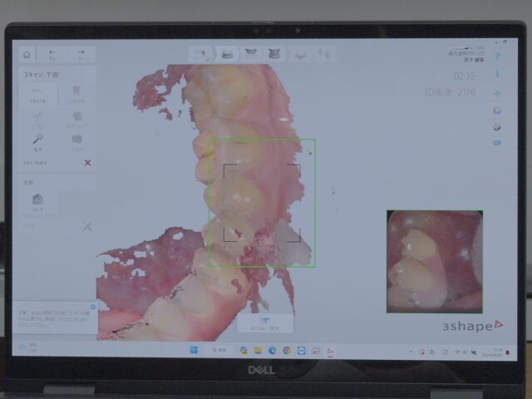The image size is (532, 399).
Task: Open the notification message settings gear
Action: (93, 307)
